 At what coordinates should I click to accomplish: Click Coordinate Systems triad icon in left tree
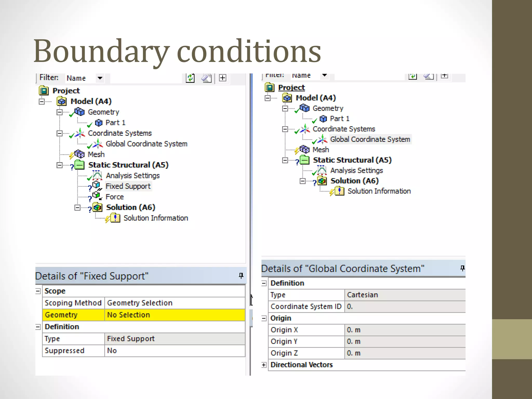coord(80,133)
